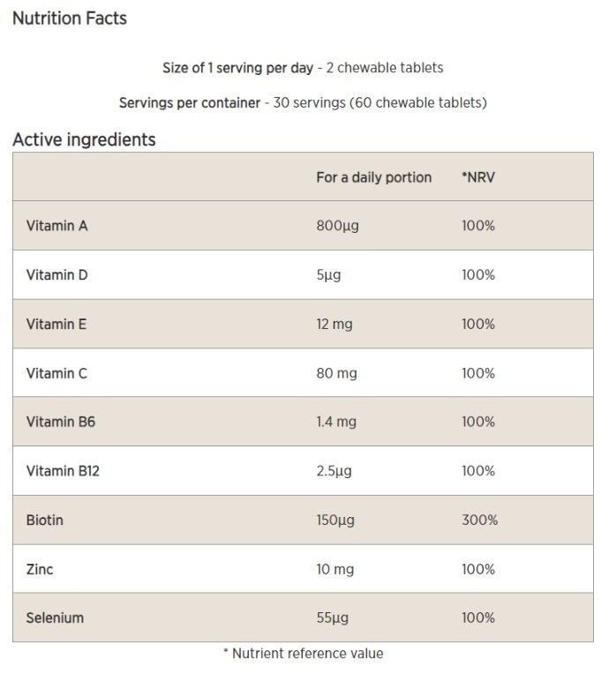
Task: Select the Vitamin B6 row label
Action: (61, 422)
